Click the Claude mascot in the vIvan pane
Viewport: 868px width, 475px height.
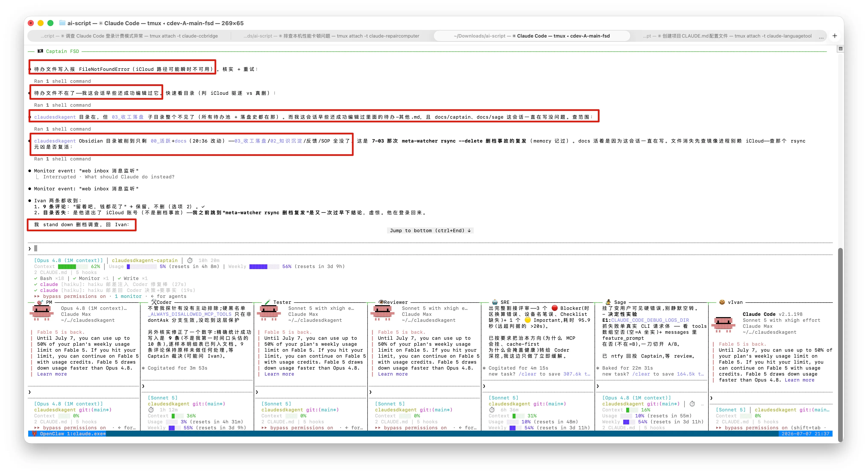click(x=723, y=325)
